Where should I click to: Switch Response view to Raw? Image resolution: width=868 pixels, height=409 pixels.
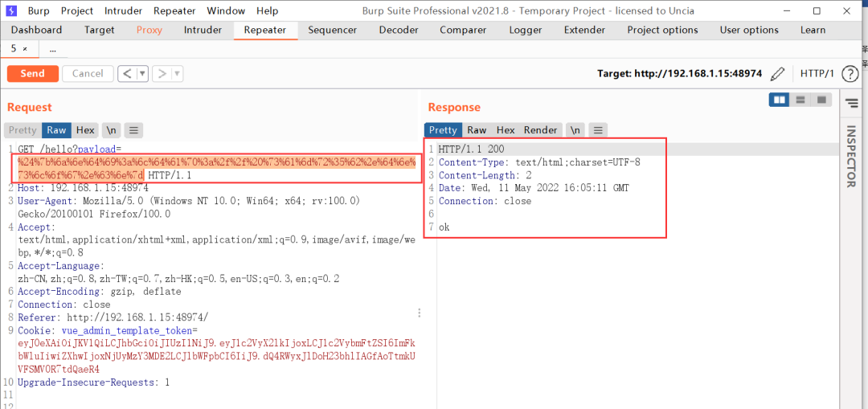tap(477, 130)
